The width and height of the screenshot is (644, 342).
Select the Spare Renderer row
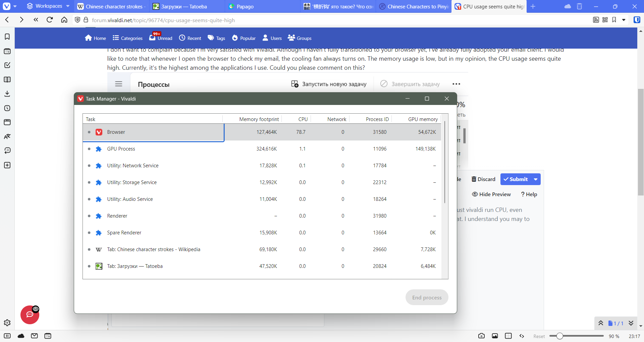pyautogui.click(x=262, y=233)
